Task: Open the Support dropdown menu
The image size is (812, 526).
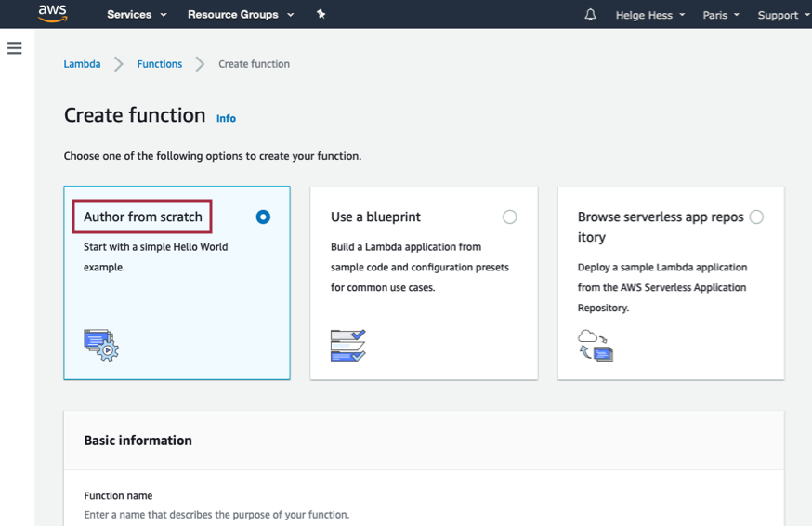Action: [x=783, y=15]
